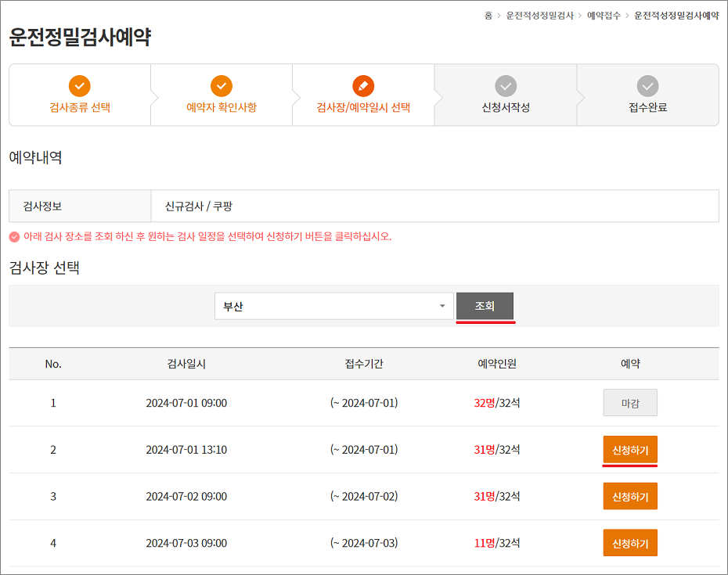Click 신청하기 for 2024-07-02 09:00 slot

(630, 496)
